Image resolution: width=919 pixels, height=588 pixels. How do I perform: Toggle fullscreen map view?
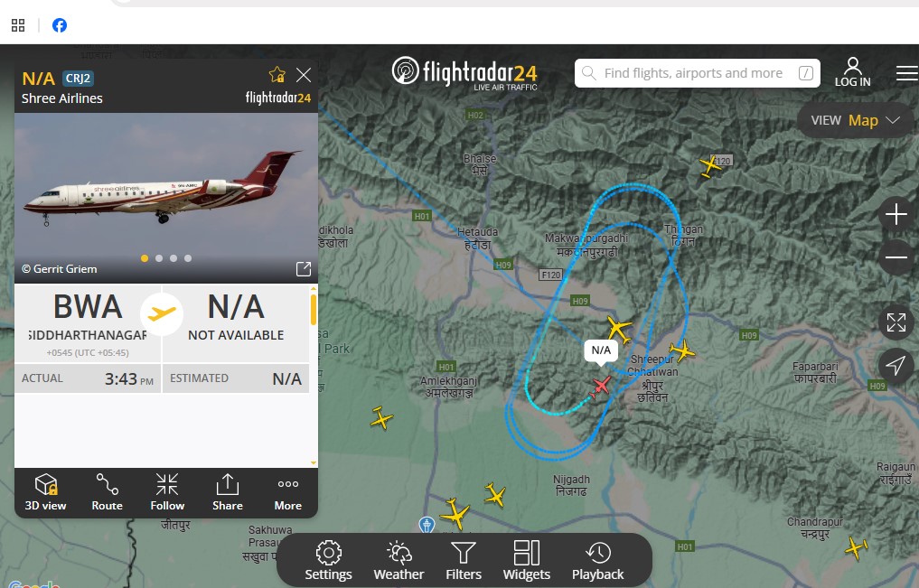click(x=896, y=322)
